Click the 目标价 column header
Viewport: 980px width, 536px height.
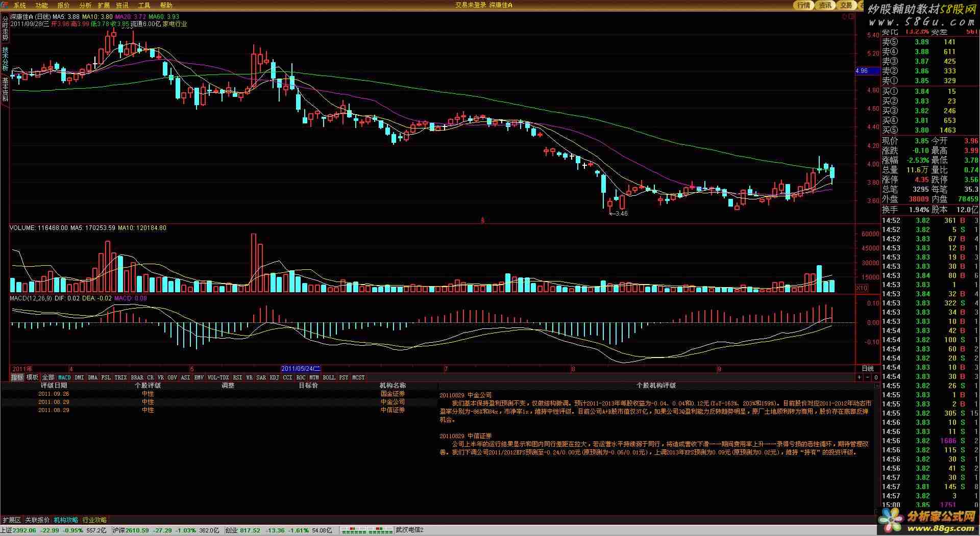308,386
